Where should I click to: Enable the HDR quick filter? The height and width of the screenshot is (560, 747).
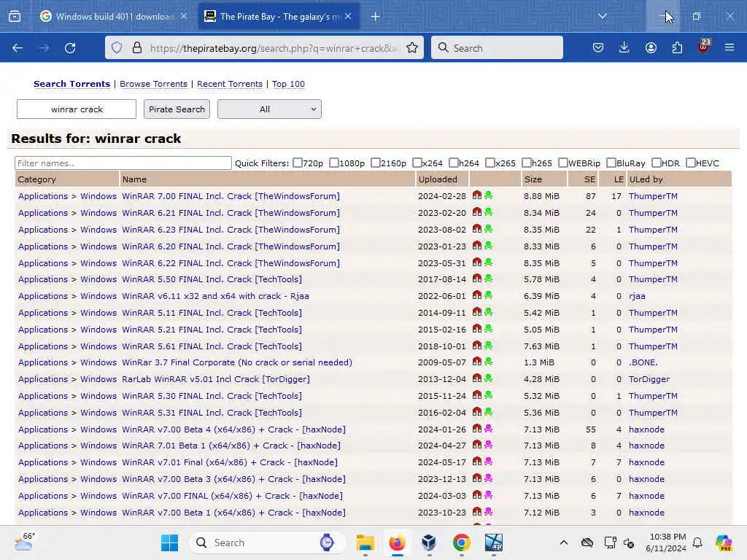[656, 163]
